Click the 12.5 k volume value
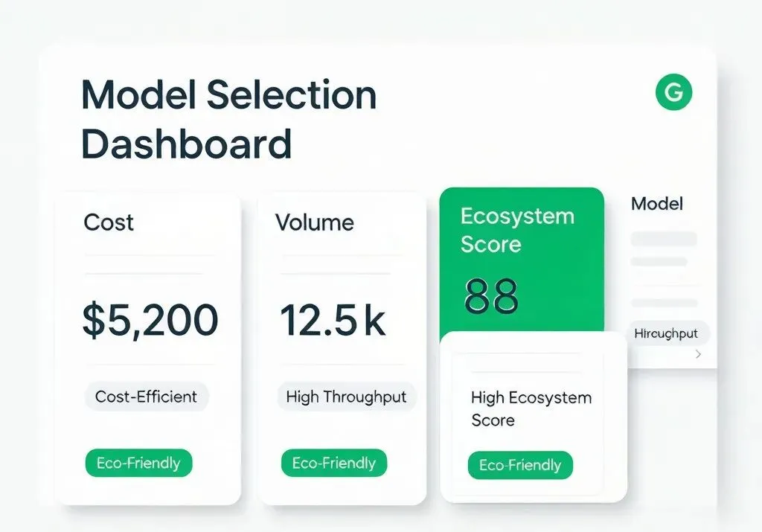The image size is (762, 532). click(x=333, y=319)
